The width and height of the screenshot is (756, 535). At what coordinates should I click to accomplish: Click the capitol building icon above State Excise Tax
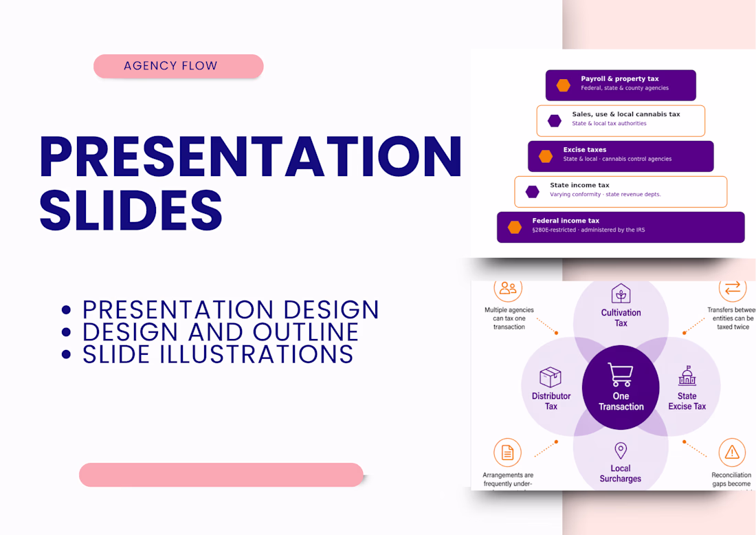click(x=687, y=375)
